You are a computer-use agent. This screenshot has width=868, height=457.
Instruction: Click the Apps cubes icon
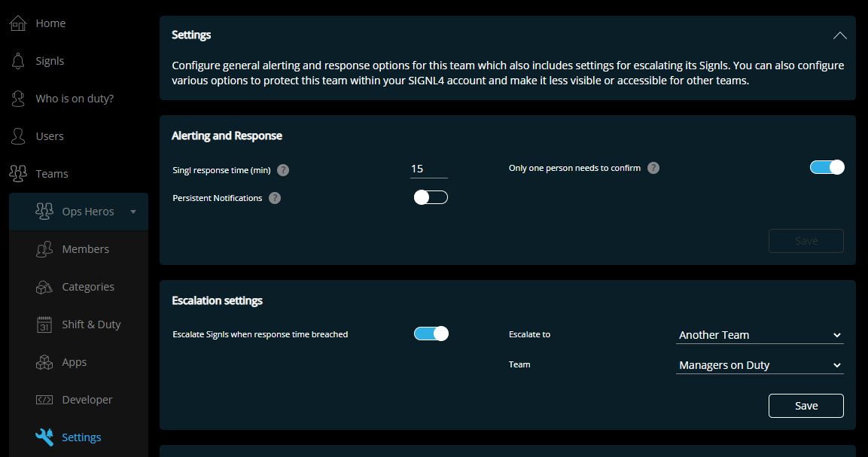click(x=44, y=362)
